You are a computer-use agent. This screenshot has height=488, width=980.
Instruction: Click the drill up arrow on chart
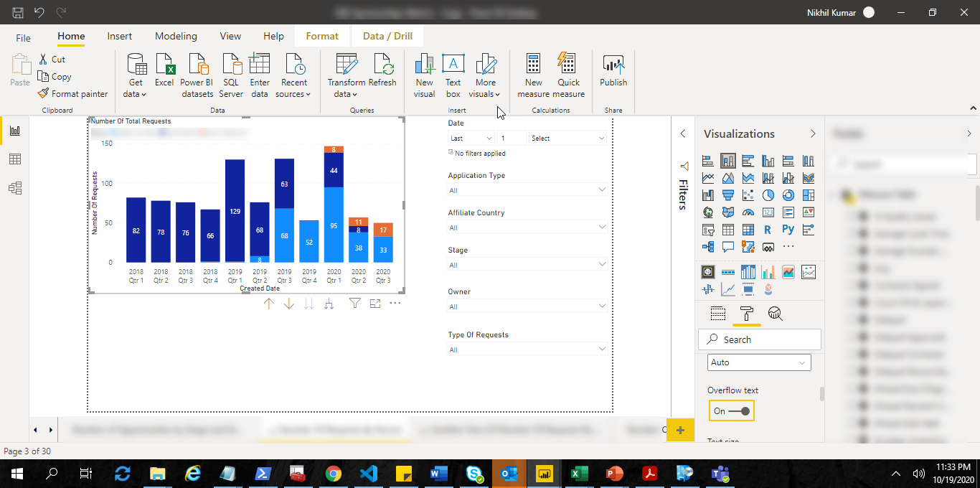tap(269, 304)
